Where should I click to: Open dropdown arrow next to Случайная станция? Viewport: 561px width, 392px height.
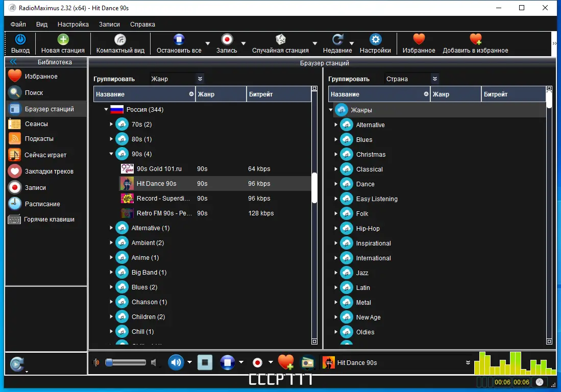click(315, 43)
